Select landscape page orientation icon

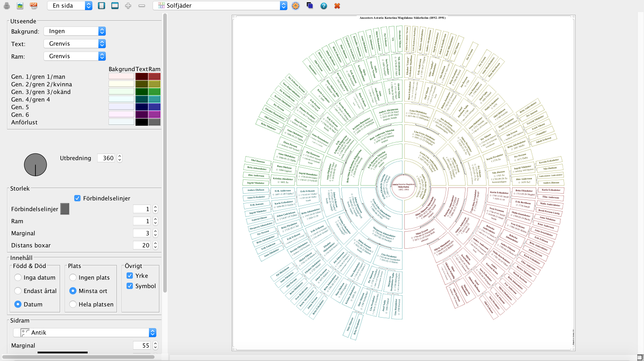pos(115,6)
